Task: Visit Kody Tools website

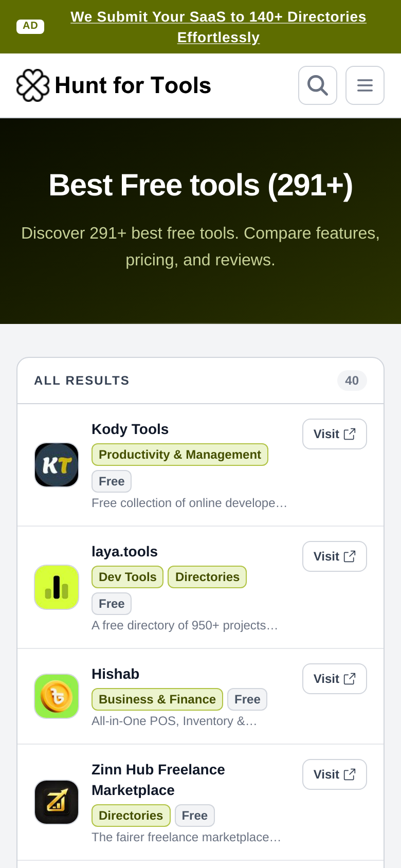Action: (335, 434)
